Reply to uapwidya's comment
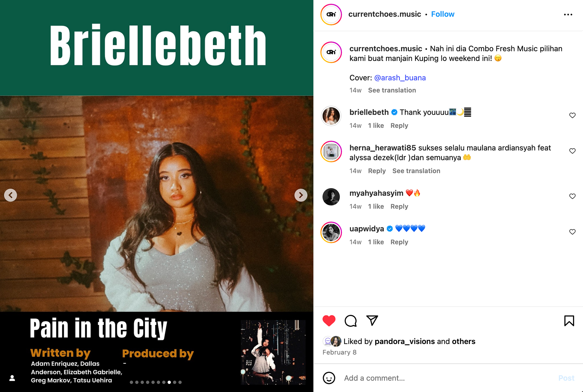The width and height of the screenshot is (583, 392). tap(399, 242)
